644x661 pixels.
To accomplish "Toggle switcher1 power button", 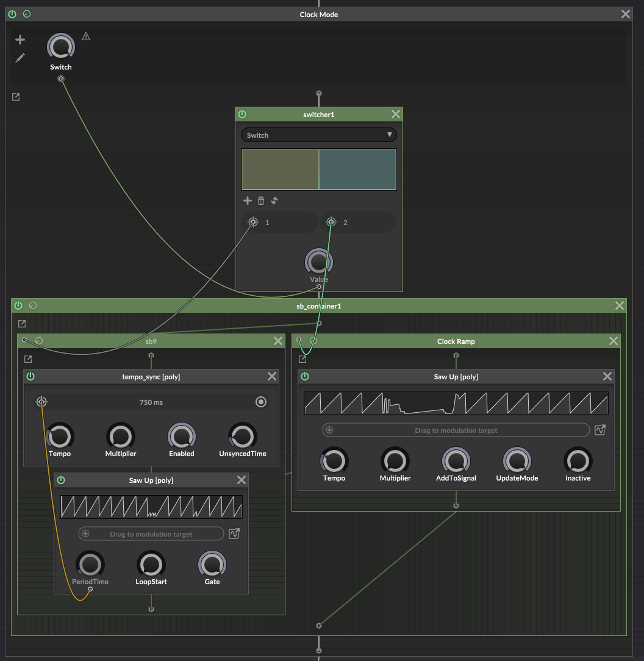I will pyautogui.click(x=242, y=114).
